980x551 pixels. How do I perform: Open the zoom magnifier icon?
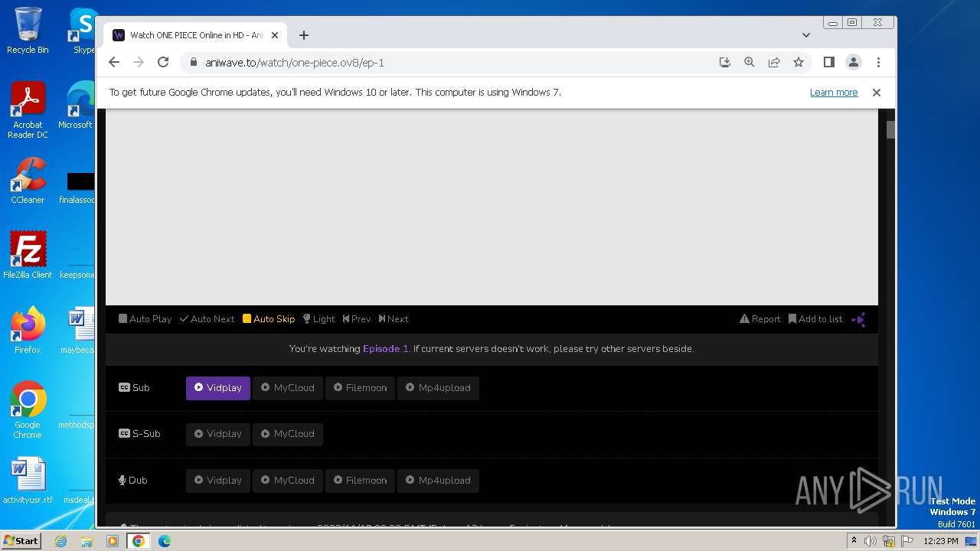[x=750, y=63]
